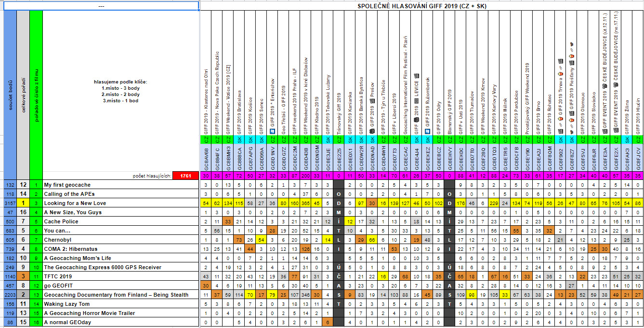Select the points total 457
This screenshot has width=644, height=328.
10,286
